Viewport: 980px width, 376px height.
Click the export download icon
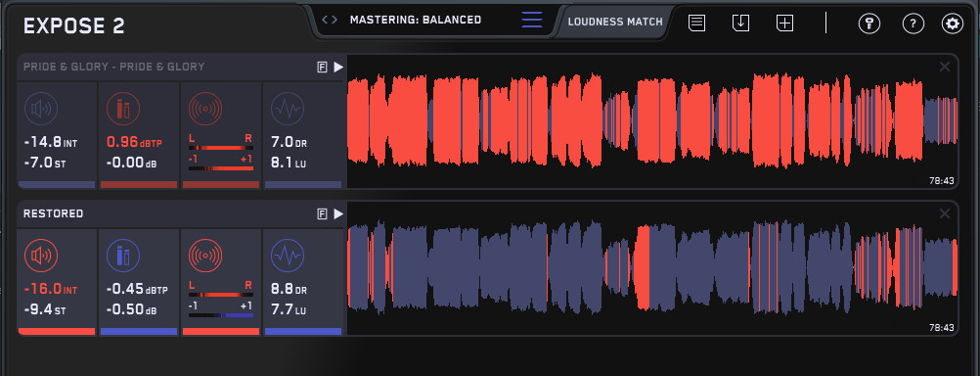tap(740, 23)
